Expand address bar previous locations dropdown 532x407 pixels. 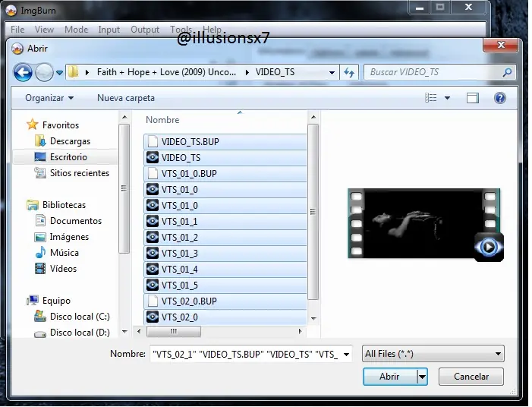pyautogui.click(x=332, y=72)
